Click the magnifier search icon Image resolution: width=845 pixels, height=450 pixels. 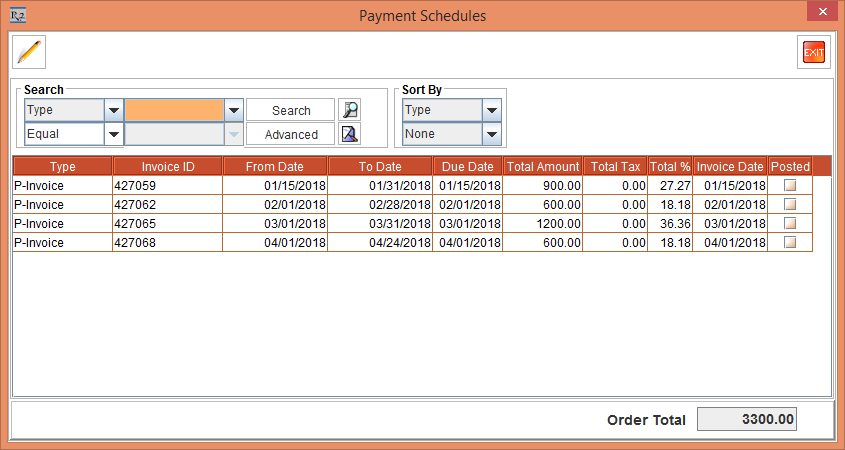[x=349, y=110]
